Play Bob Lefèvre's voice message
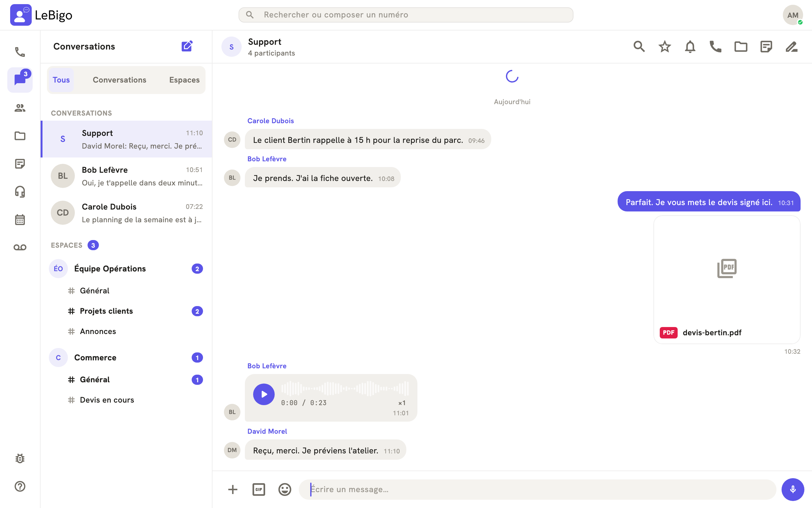The height and width of the screenshot is (508, 812). pyautogui.click(x=264, y=394)
